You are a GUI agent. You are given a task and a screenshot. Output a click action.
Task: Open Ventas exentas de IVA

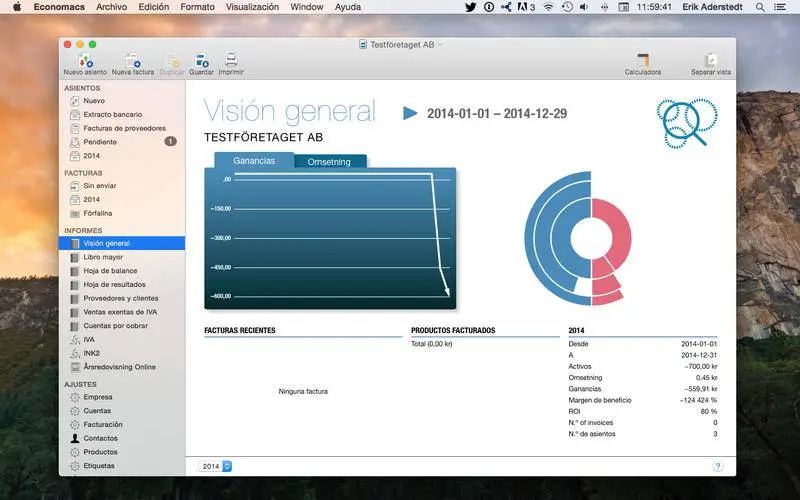click(x=120, y=312)
